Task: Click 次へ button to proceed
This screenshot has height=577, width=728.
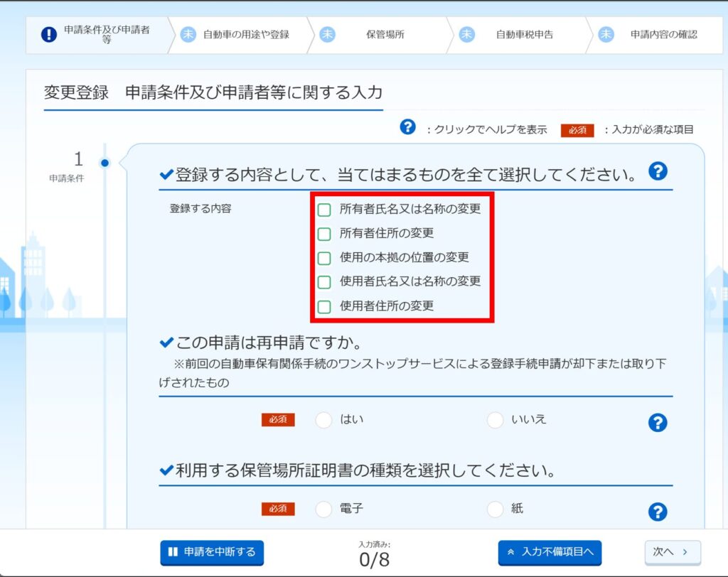Action: [x=672, y=552]
